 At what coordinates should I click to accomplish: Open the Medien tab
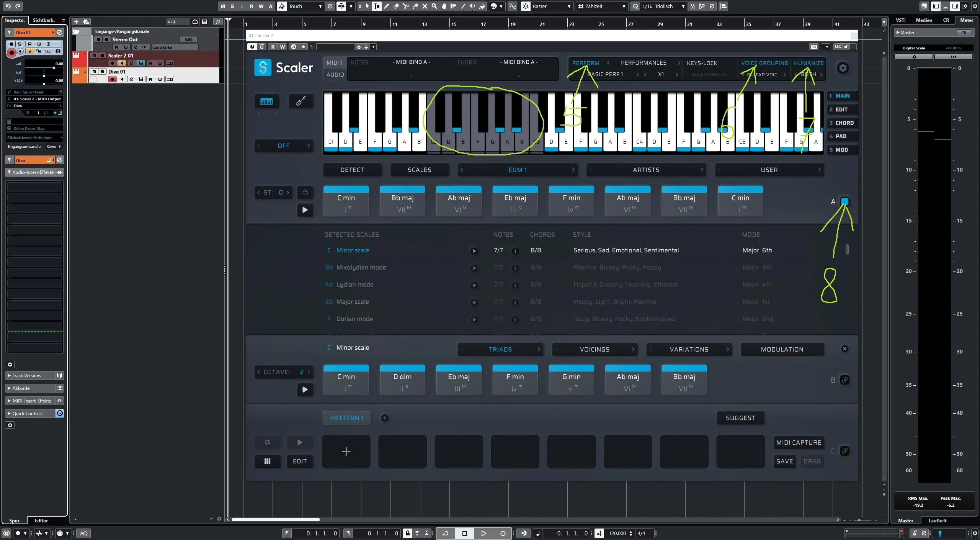pyautogui.click(x=924, y=20)
